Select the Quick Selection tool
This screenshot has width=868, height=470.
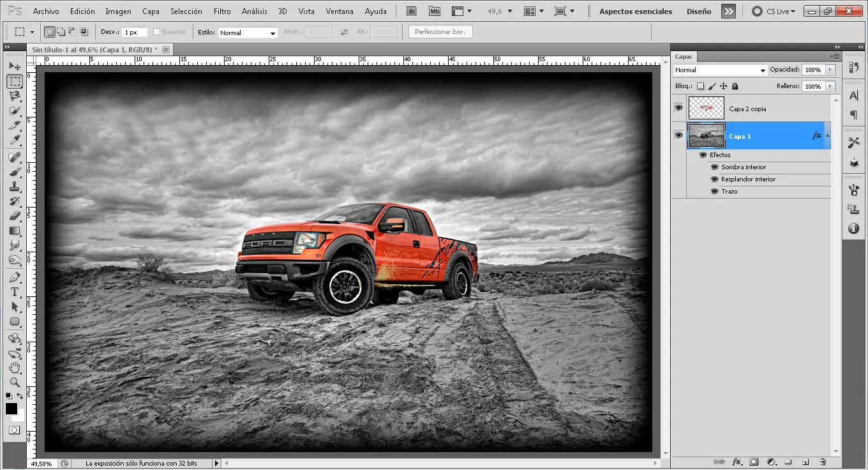click(15, 110)
